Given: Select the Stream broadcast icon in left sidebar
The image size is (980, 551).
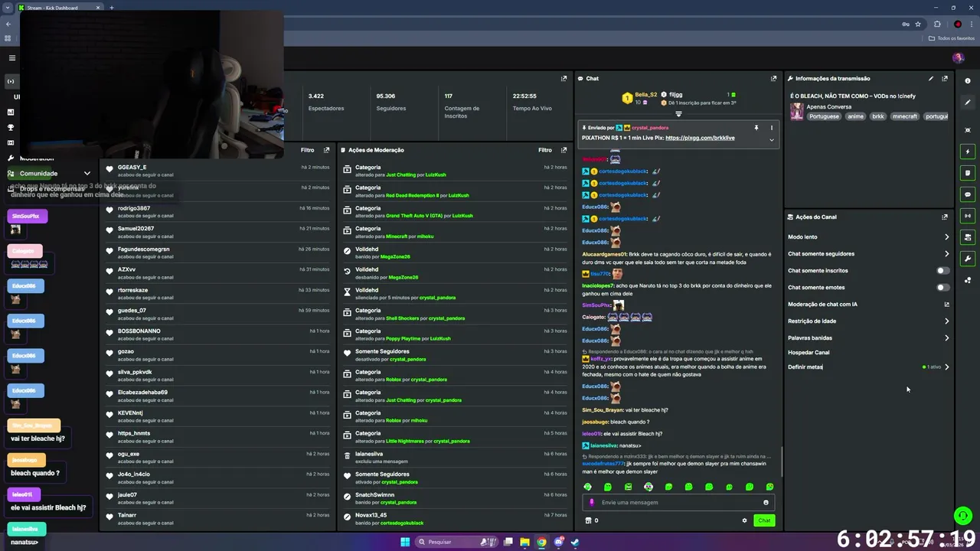Looking at the screenshot, I should click(11, 81).
